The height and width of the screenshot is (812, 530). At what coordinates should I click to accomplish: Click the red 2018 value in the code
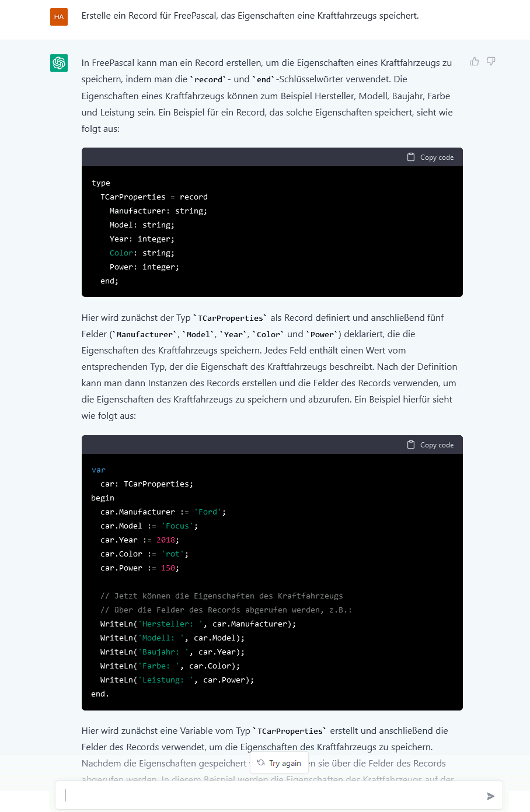[x=166, y=540]
